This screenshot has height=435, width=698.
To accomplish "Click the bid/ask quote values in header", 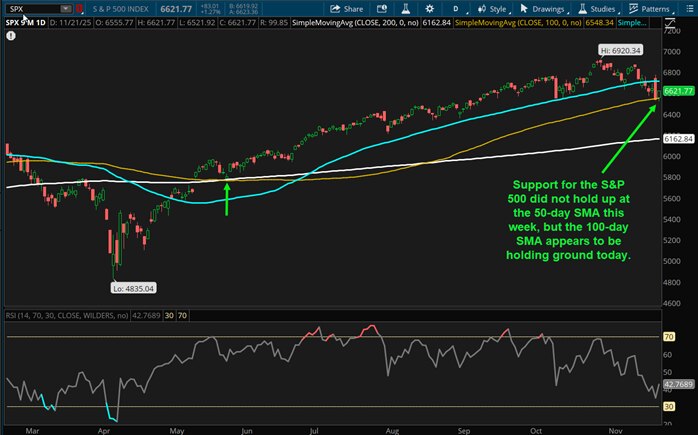I will [x=243, y=9].
